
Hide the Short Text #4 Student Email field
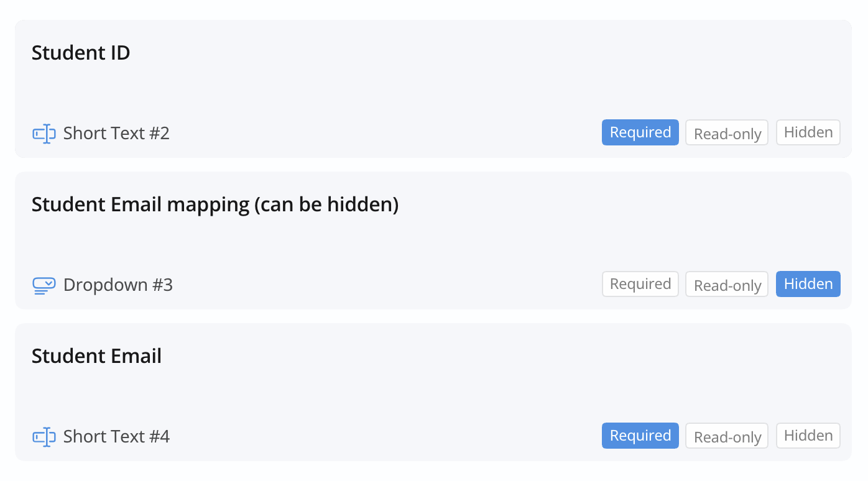click(x=808, y=436)
